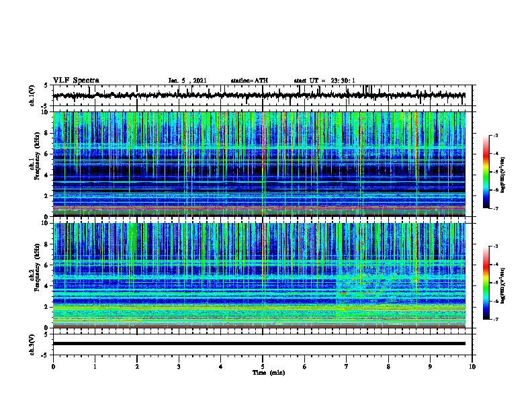Image resolution: width=532 pixels, height=411 pixels.
Task: Select the ch.1 colorbar "log(PSD)" label
Action: pyautogui.click(x=503, y=175)
